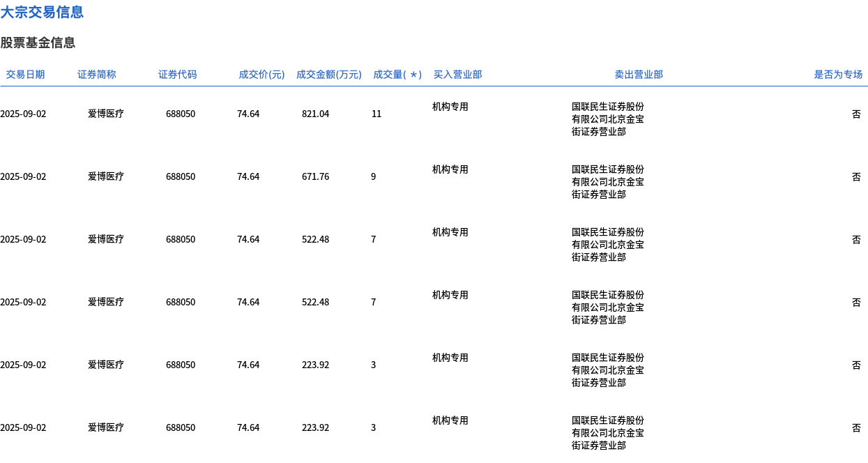Click 国联民生证券 seller in the 671.76 row
The image size is (868, 463).
pyautogui.click(x=608, y=182)
